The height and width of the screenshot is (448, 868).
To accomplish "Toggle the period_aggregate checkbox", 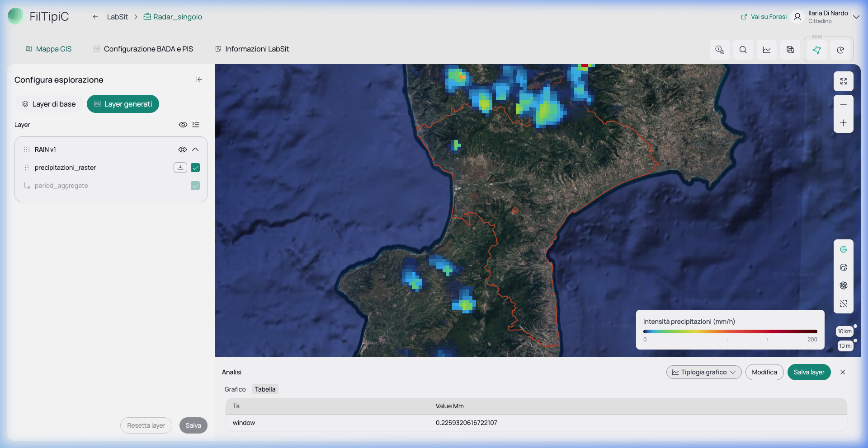I will pyautogui.click(x=195, y=186).
